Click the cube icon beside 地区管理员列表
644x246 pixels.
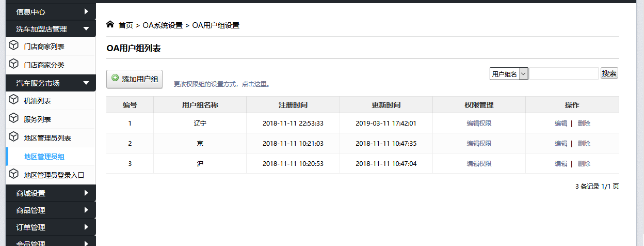coord(13,137)
